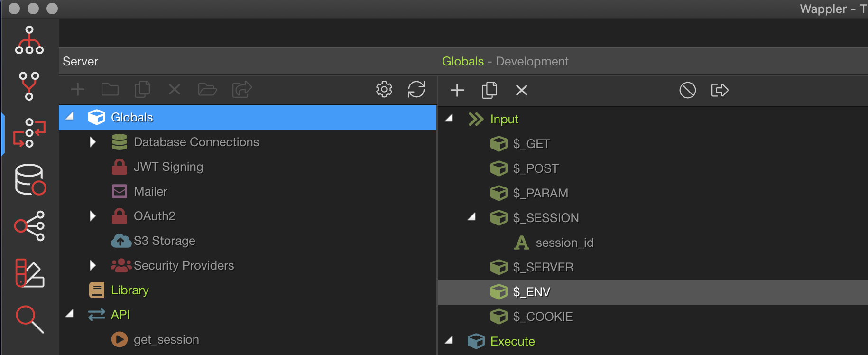Open Server Connect settings gear icon
The width and height of the screenshot is (868, 355).
384,89
